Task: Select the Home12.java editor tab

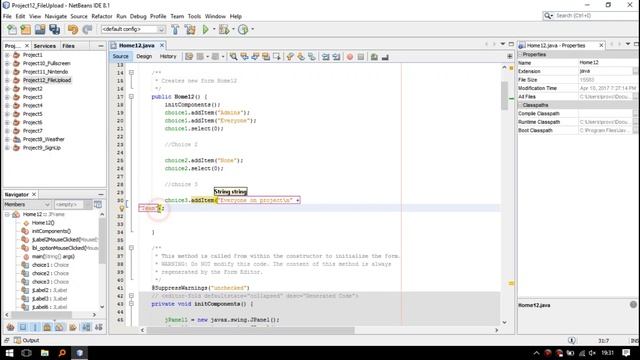Action: (137, 45)
